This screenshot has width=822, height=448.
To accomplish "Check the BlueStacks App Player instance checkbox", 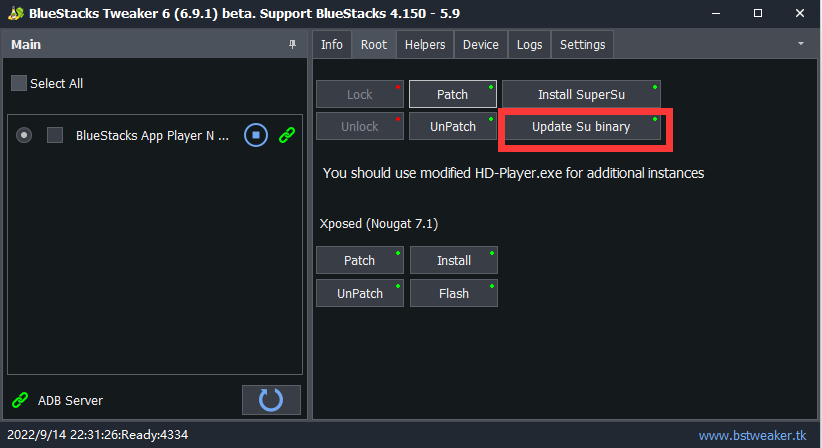I will coord(55,135).
